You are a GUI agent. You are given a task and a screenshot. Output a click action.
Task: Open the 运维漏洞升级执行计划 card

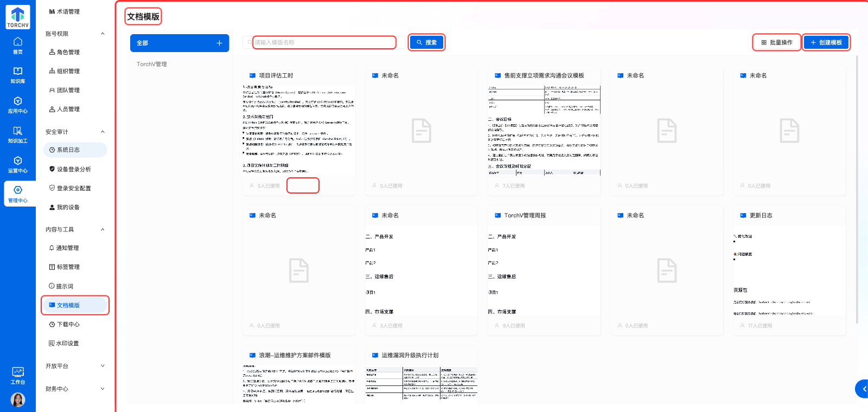click(x=422, y=374)
